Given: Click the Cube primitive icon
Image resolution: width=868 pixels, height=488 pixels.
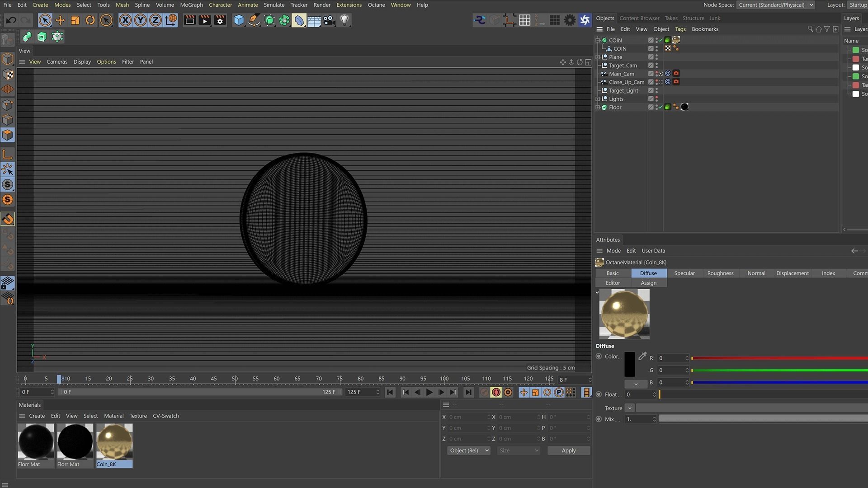Looking at the screenshot, I should click(x=239, y=20).
